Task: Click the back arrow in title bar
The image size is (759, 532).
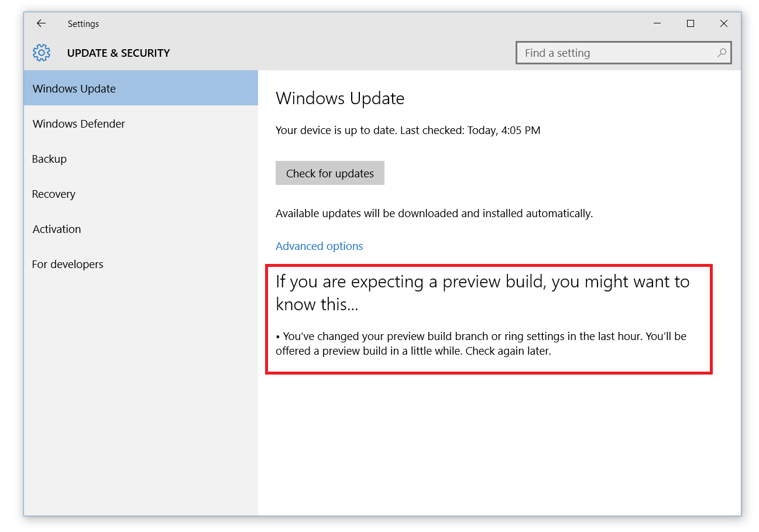Action: pyautogui.click(x=41, y=23)
